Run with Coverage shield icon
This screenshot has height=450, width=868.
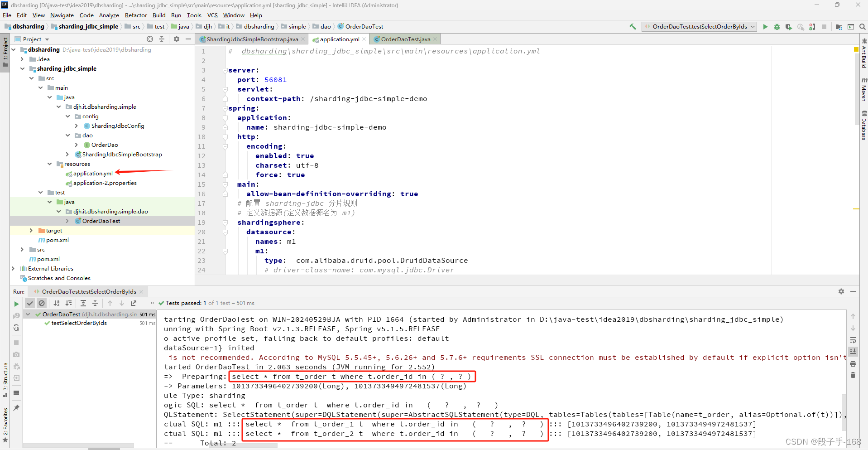point(789,27)
